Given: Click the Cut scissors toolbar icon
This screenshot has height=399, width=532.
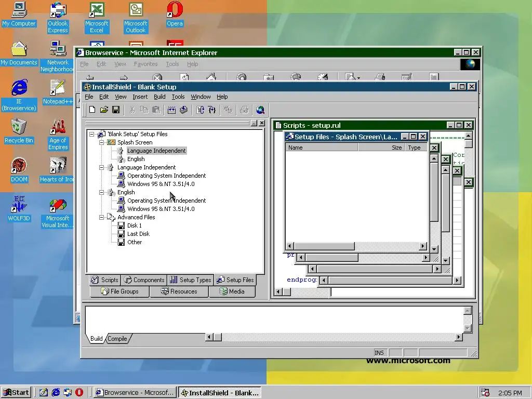Looking at the screenshot, I should [132, 110].
